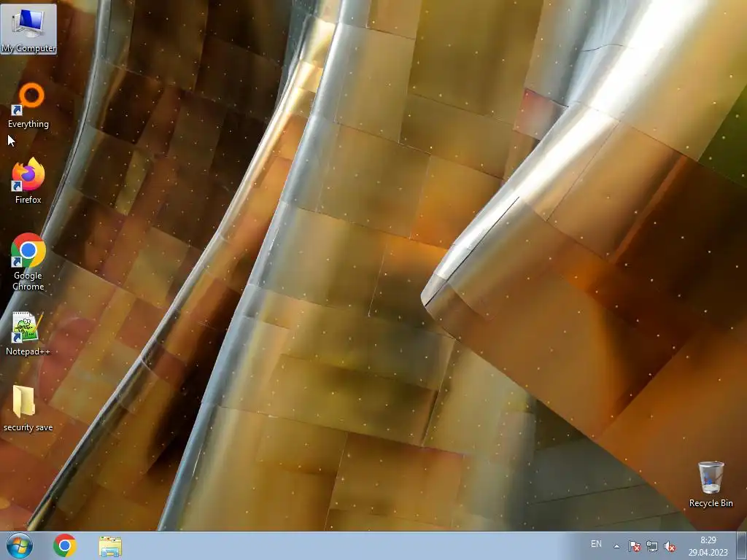Click the Show desktop button
The height and width of the screenshot is (560, 747).
coord(742,546)
